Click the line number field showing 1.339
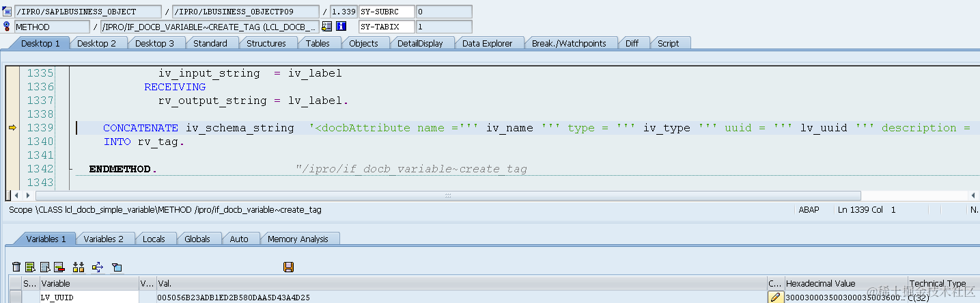980x303 pixels. pyautogui.click(x=344, y=12)
